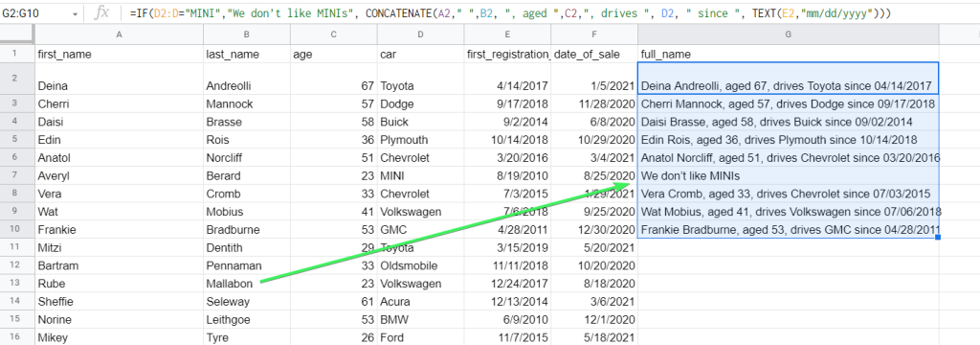
Task: Click the full_name header cell
Action: pos(789,54)
